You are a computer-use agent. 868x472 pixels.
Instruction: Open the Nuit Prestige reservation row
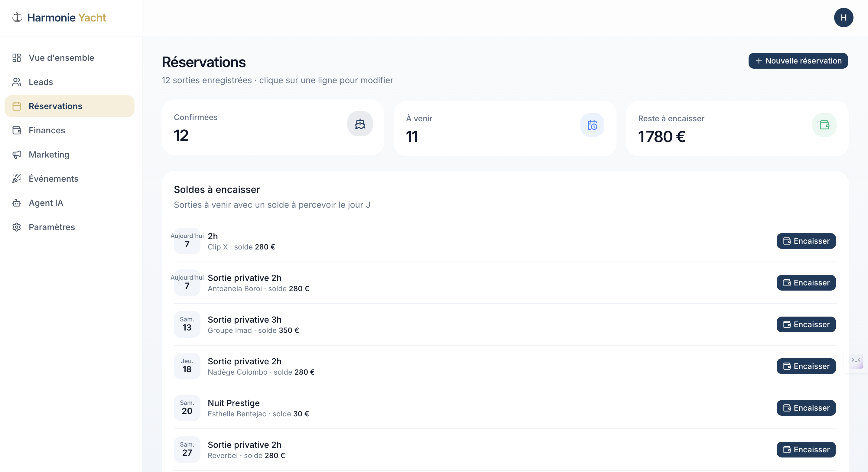pos(505,408)
